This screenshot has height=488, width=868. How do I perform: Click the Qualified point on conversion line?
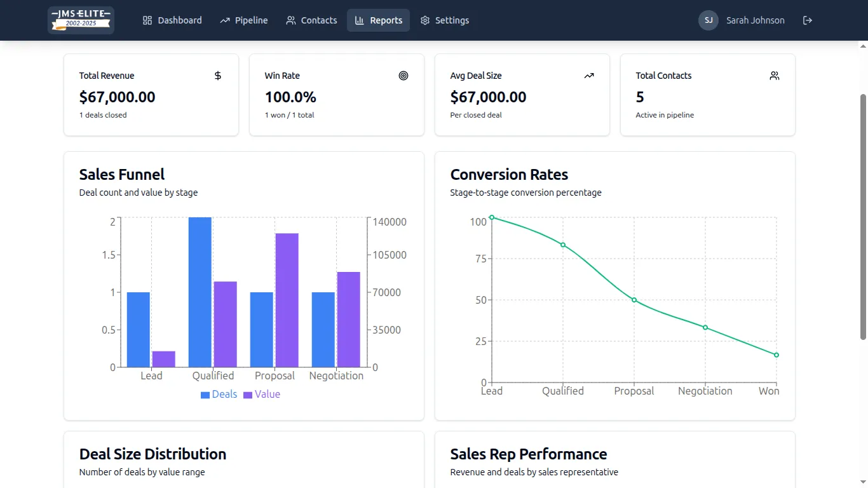[563, 245]
